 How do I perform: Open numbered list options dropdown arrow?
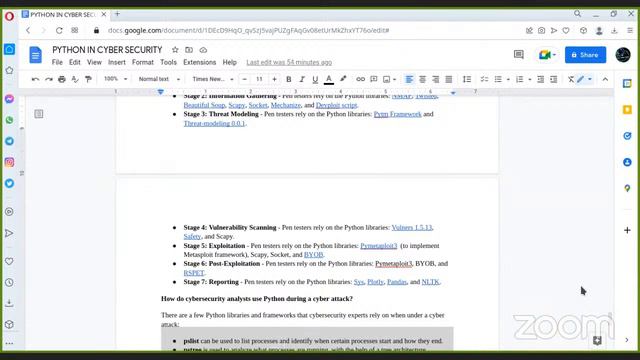[x=529, y=79]
